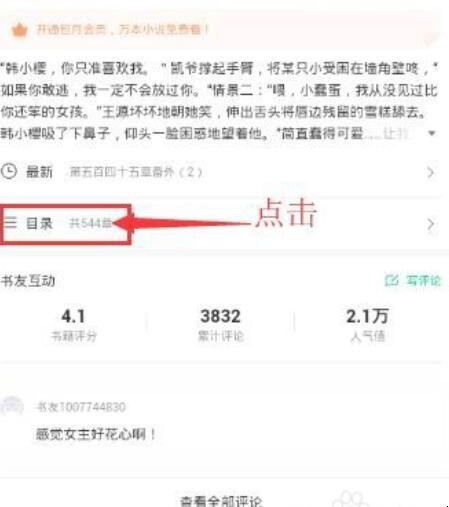Click the 目录 list icon
The height and width of the screenshot is (507, 449).
pos(10,222)
